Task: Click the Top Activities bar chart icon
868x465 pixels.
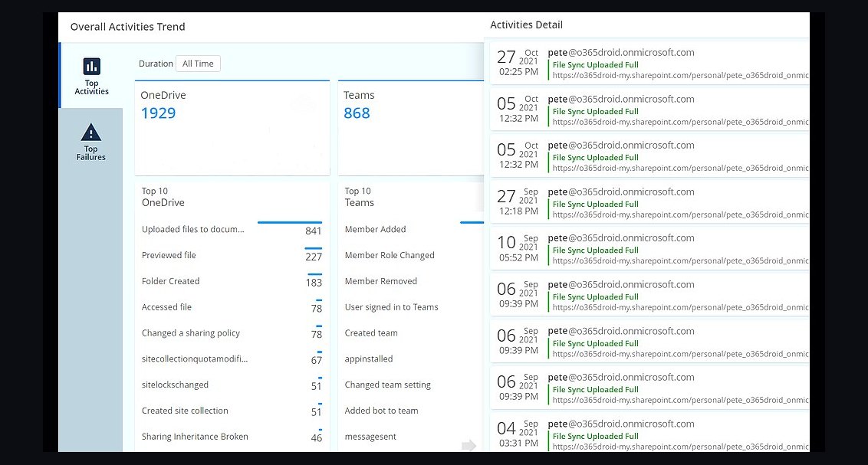Action: (91, 67)
